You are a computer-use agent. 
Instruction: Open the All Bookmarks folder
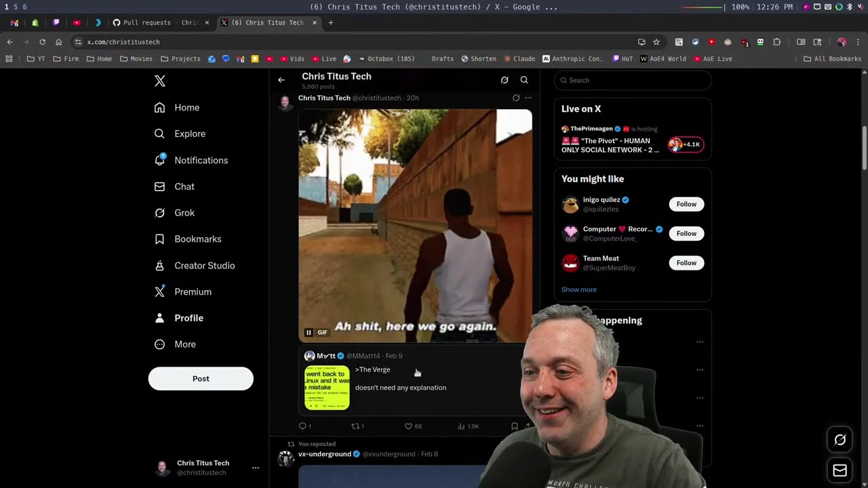(x=832, y=59)
